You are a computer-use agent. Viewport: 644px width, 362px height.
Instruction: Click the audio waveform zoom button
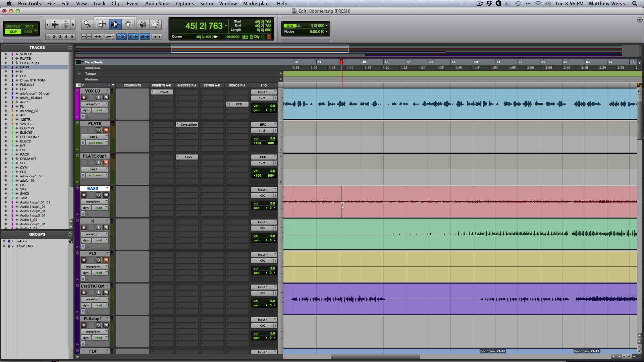[55, 24]
